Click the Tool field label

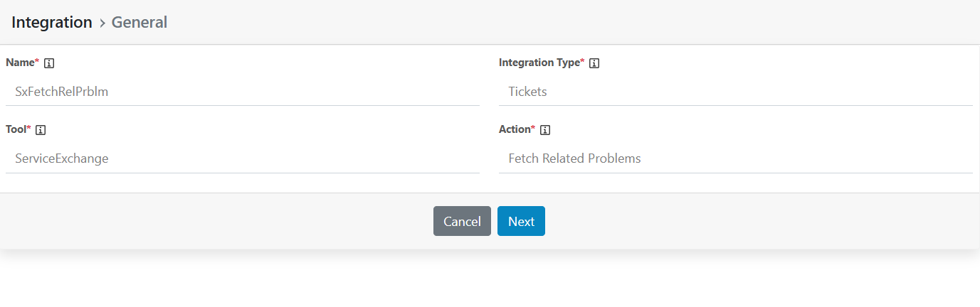click(x=16, y=129)
